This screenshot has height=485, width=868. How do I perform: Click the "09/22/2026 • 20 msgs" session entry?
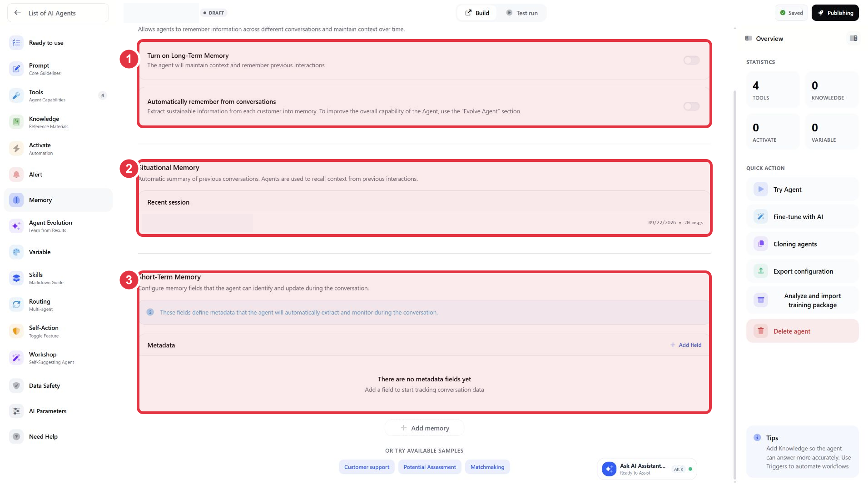[x=424, y=223]
